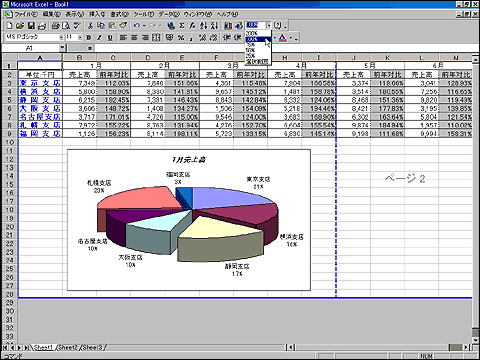Open Paste Function fx icon
Viewport: 480px width, 360px height.
tap(192, 26)
